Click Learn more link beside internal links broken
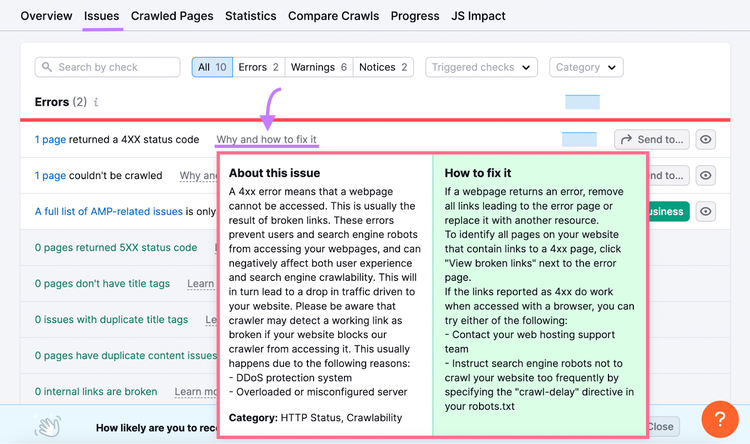This screenshot has width=750, height=444. point(195,391)
